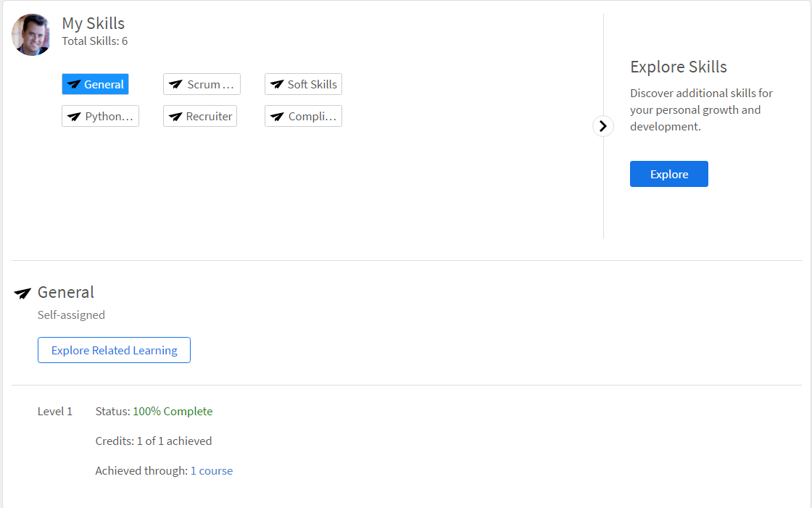Select the Scrum skill chip
This screenshot has width=812, height=508.
pos(202,84)
